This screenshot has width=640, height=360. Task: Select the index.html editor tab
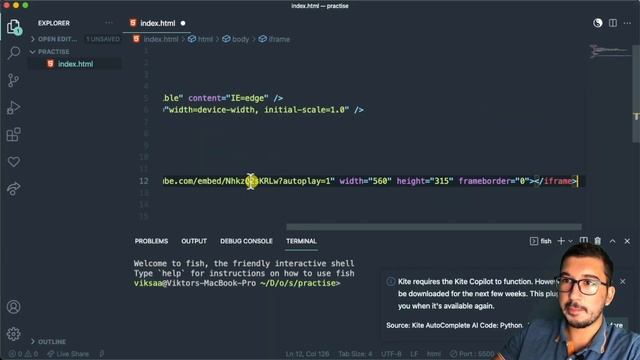pos(157,23)
